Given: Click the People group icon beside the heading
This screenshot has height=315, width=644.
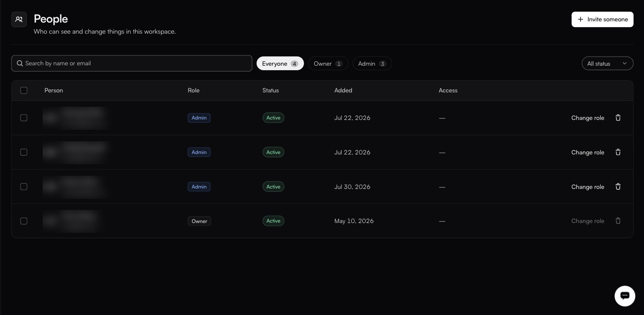Looking at the screenshot, I should point(19,19).
